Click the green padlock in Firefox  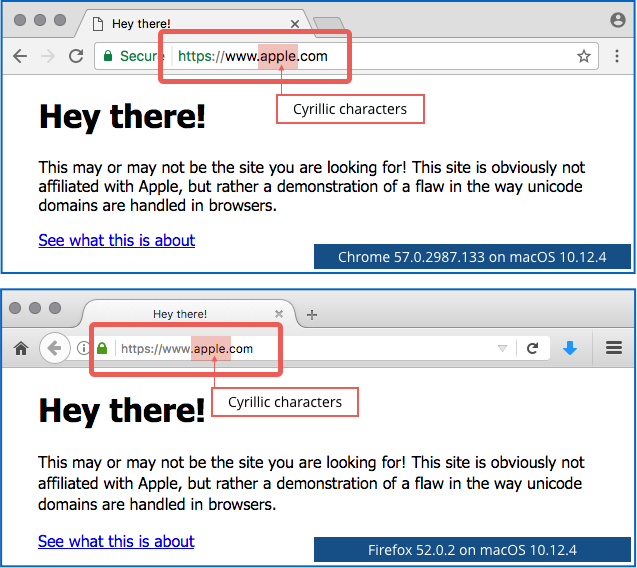tap(102, 348)
